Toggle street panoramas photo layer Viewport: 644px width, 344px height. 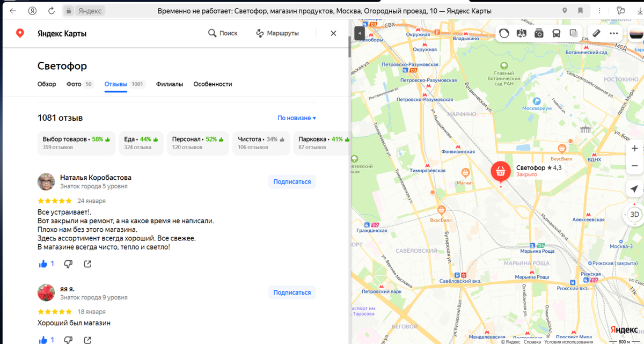point(539,33)
